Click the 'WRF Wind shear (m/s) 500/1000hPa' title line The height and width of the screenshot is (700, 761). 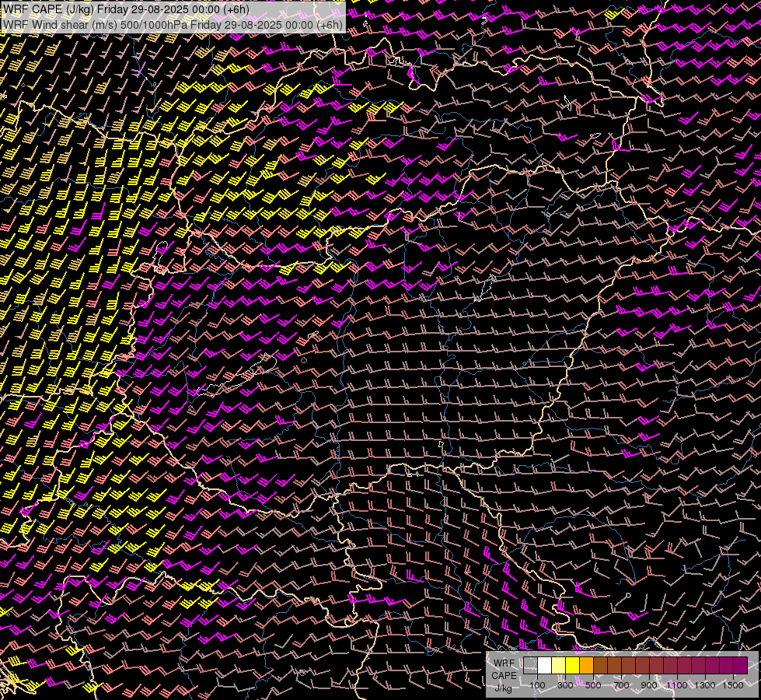[x=173, y=24]
